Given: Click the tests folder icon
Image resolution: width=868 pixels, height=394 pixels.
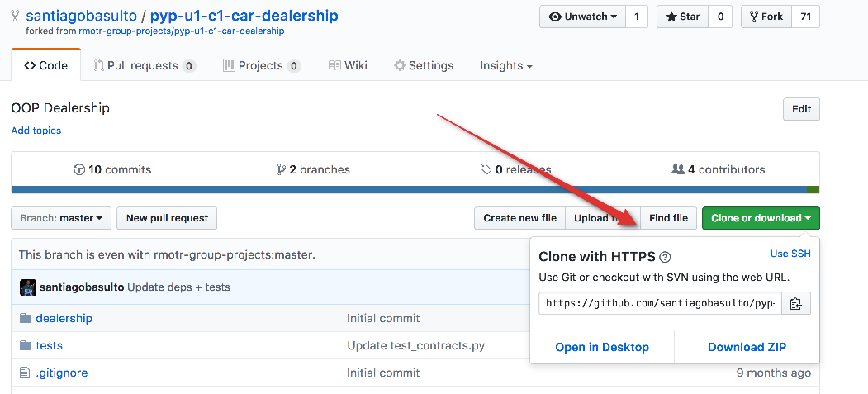Looking at the screenshot, I should click(x=25, y=345).
